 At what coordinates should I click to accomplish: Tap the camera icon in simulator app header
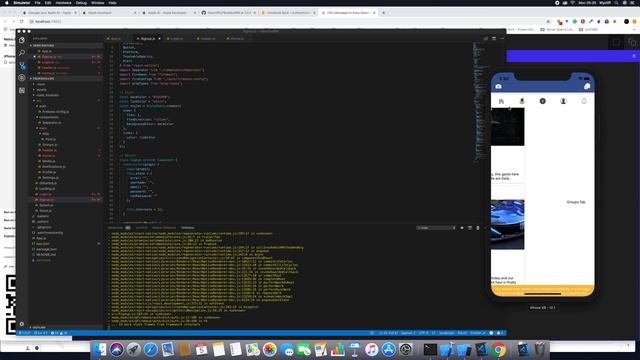498,86
